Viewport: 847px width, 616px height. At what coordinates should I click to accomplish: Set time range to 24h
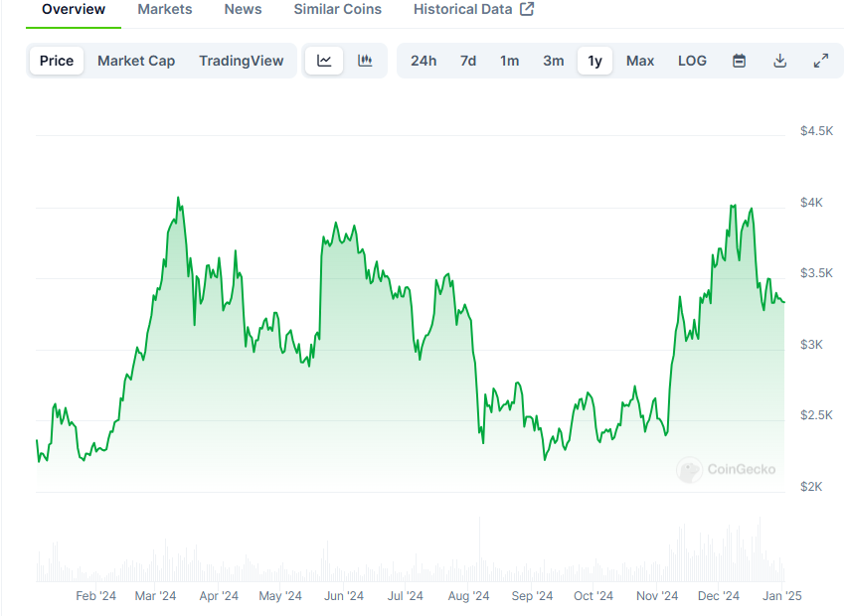pyautogui.click(x=423, y=61)
